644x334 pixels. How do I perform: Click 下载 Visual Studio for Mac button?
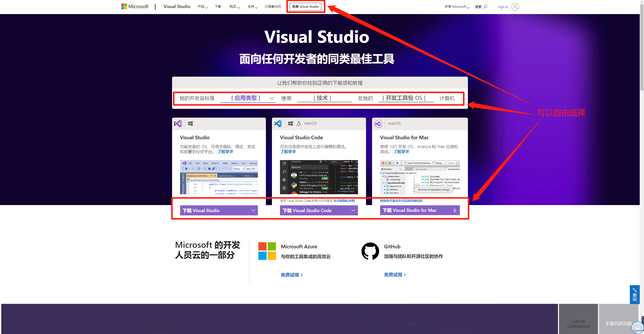[420, 210]
